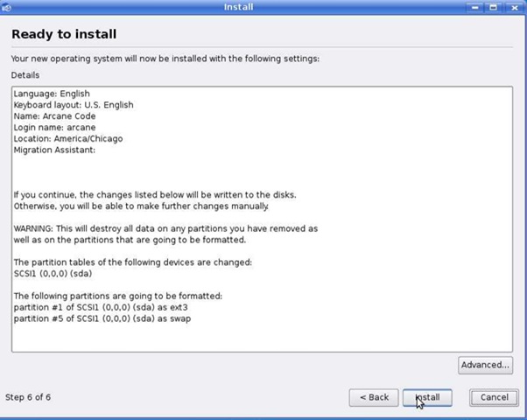
Task: Click the Install button to begin installation
Action: [427, 397]
